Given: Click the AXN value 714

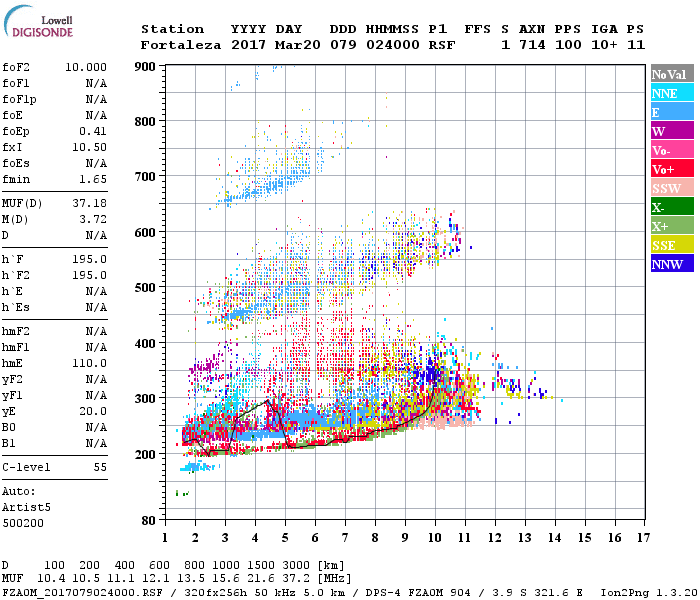Looking at the screenshot, I should (x=532, y=45).
